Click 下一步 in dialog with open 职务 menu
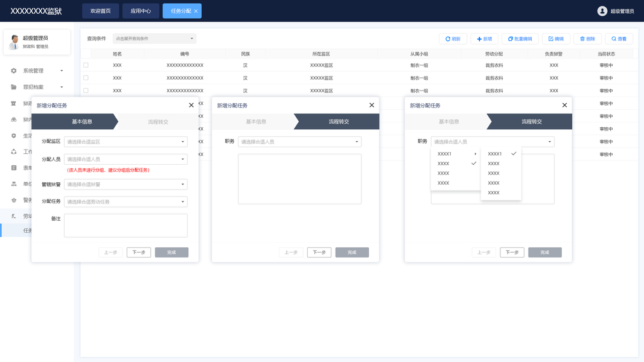This screenshot has height=362, width=644. point(512,252)
